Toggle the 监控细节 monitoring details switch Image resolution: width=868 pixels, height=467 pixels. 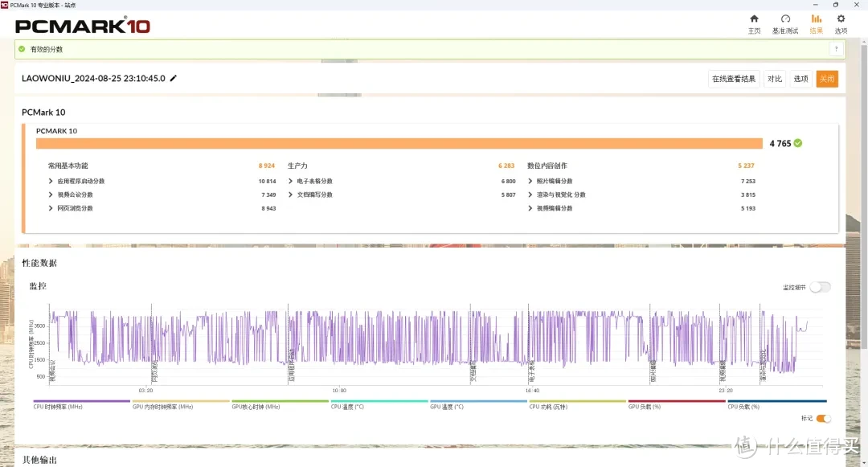(x=820, y=287)
